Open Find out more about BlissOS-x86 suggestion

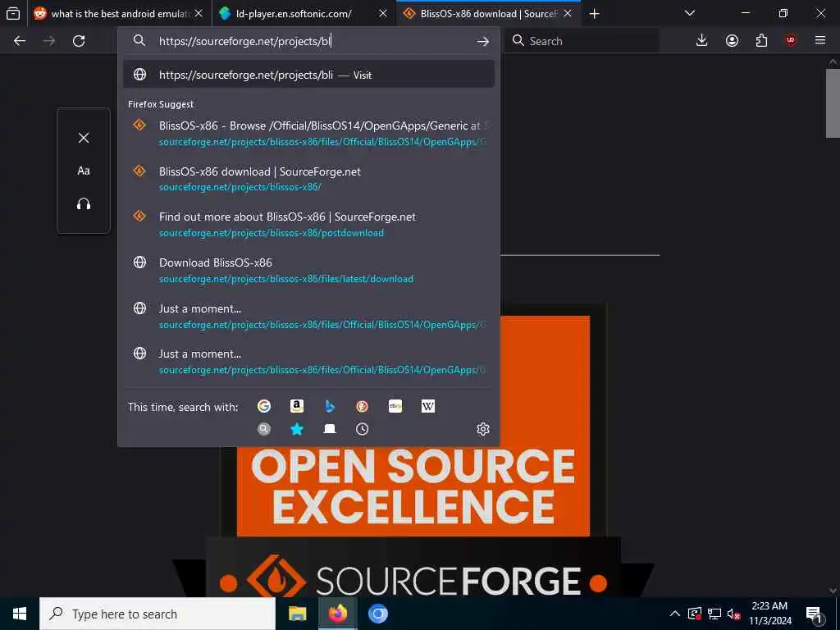pos(308,225)
